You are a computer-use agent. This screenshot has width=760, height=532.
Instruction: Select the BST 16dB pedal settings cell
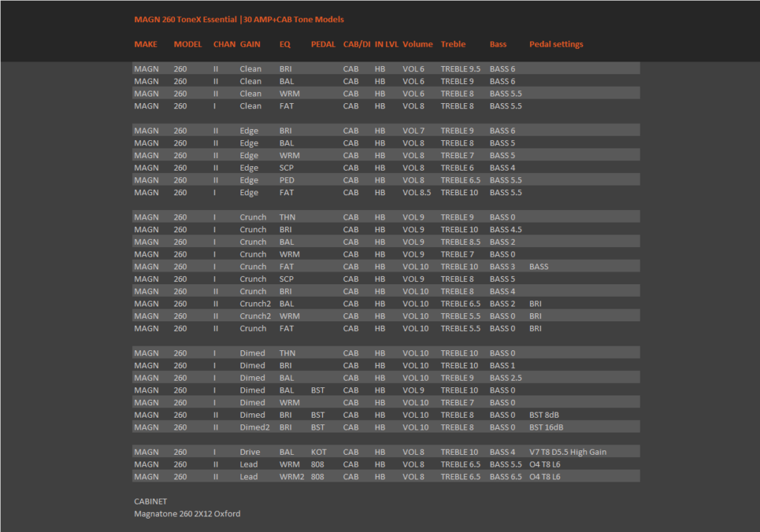pyautogui.click(x=546, y=427)
